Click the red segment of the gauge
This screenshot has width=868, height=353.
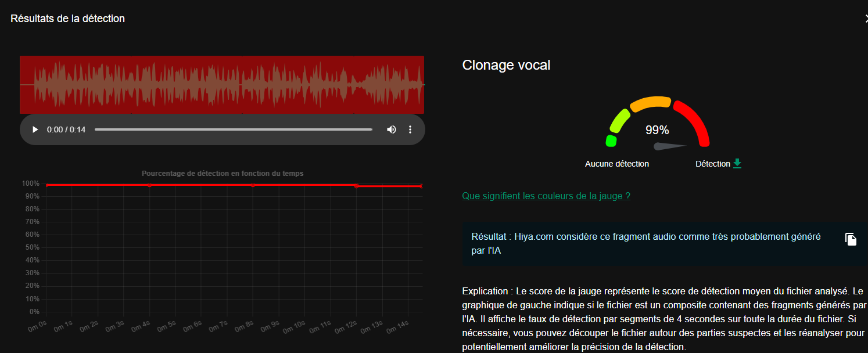(694, 120)
